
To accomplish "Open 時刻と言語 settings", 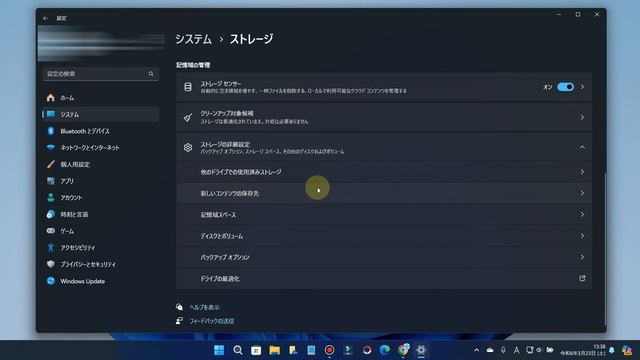I will 100,214.
